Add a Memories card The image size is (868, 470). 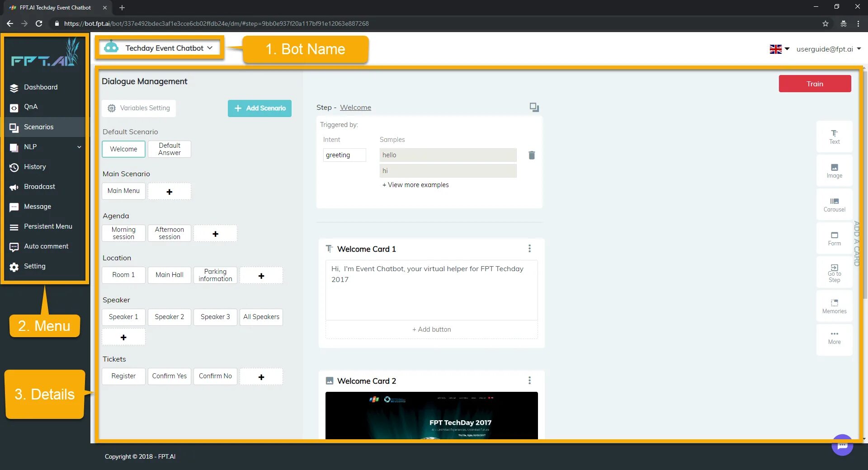pyautogui.click(x=834, y=306)
